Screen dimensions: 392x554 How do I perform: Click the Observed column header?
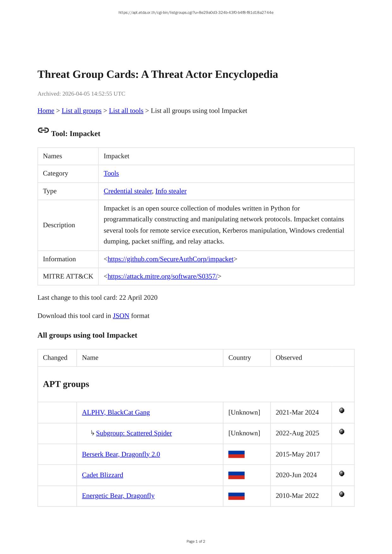tap(288, 358)
